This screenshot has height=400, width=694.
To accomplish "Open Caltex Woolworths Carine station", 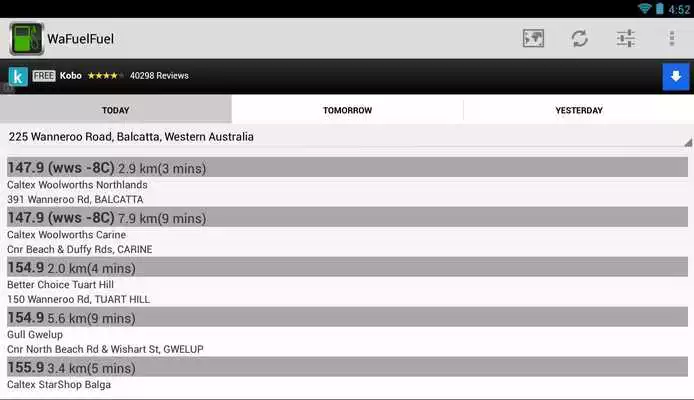I will click(x=66, y=235).
